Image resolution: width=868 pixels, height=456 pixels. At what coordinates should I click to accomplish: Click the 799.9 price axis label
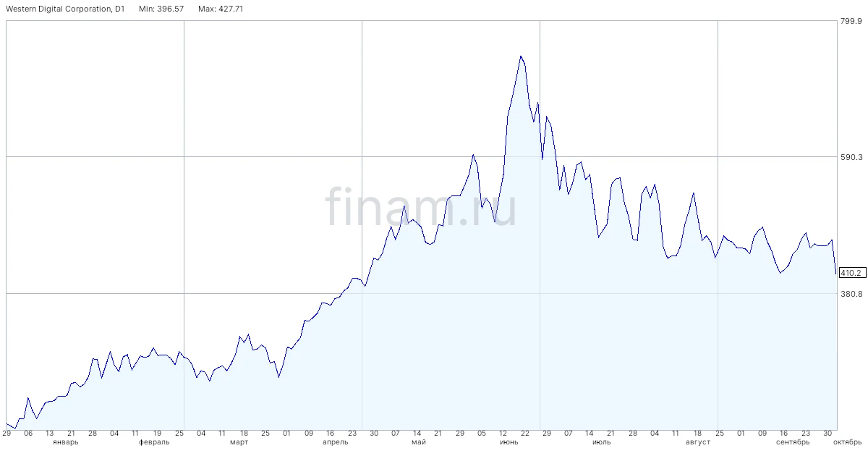[x=851, y=22]
